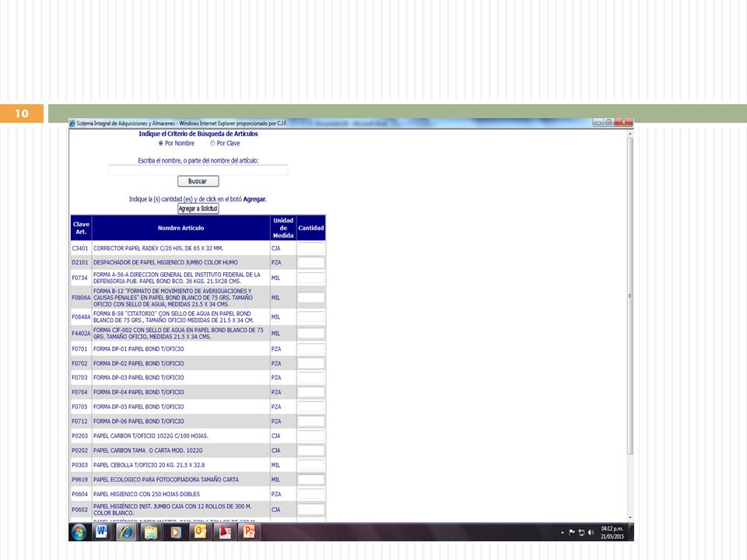Click the Nombre Artículo column header
Screen dimensions: 747x560
[181, 228]
